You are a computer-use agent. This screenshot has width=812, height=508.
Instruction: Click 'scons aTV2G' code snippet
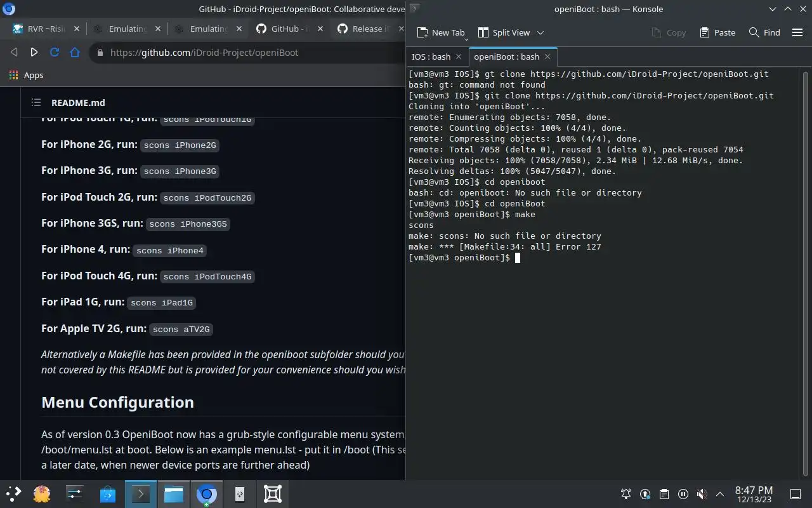tap(181, 330)
